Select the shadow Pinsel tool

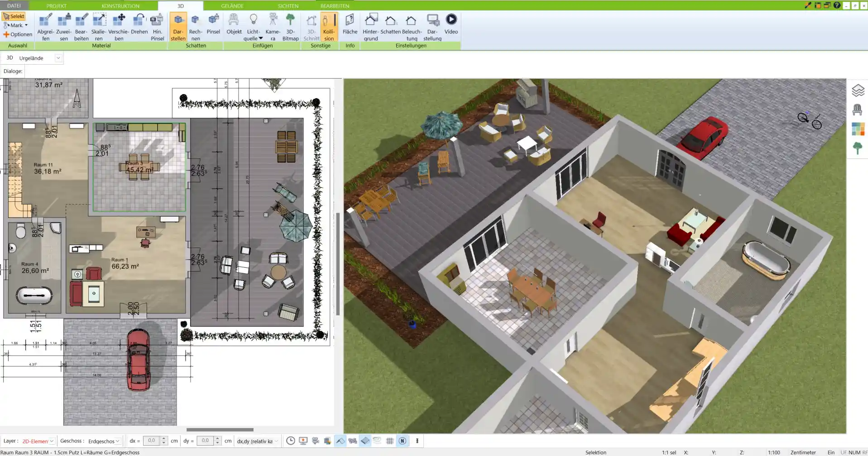213,24
